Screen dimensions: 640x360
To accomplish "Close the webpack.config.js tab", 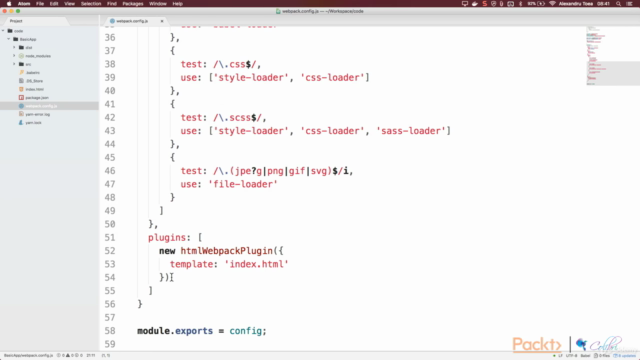I will click(162, 21).
